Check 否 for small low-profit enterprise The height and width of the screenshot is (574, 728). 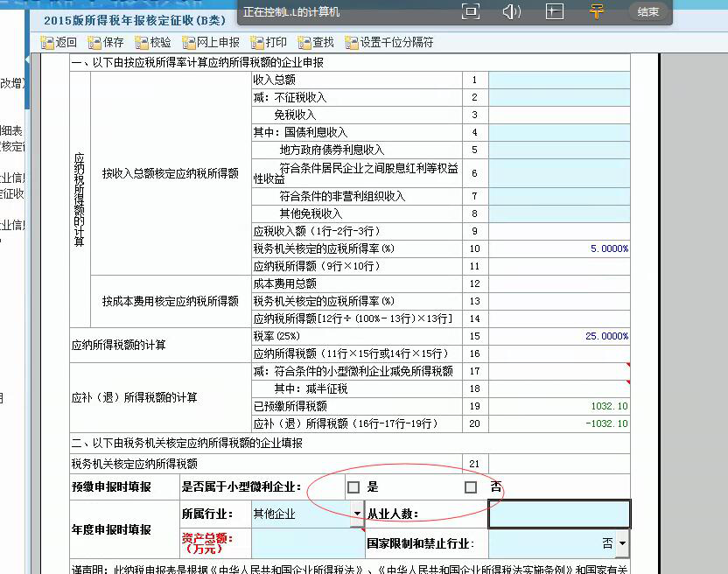(471, 487)
